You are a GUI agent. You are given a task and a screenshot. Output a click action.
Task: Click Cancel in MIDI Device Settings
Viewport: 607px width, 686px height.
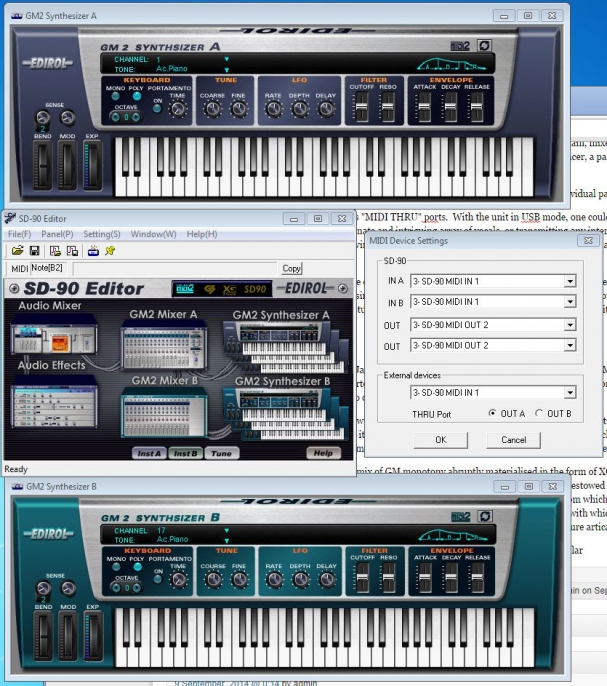(513, 440)
